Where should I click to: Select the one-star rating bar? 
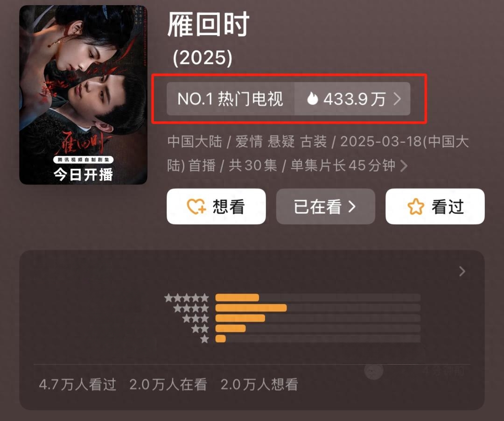tap(318, 339)
